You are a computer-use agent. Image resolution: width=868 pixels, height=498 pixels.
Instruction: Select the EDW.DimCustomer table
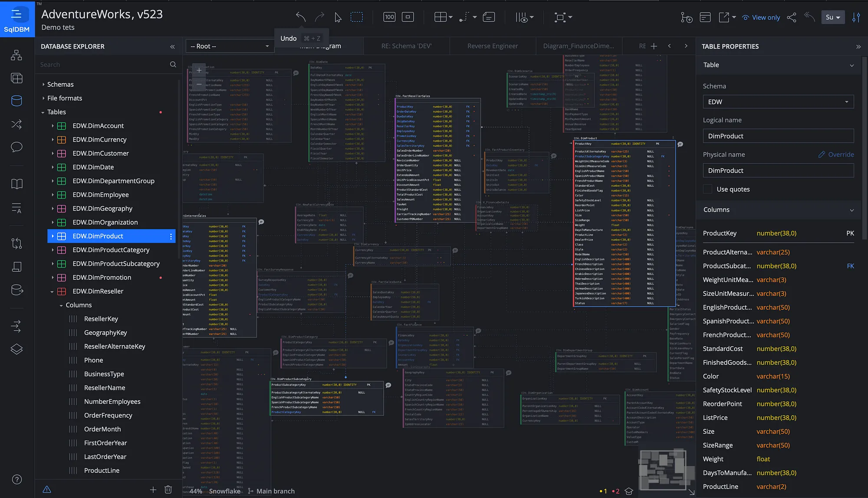tap(101, 154)
